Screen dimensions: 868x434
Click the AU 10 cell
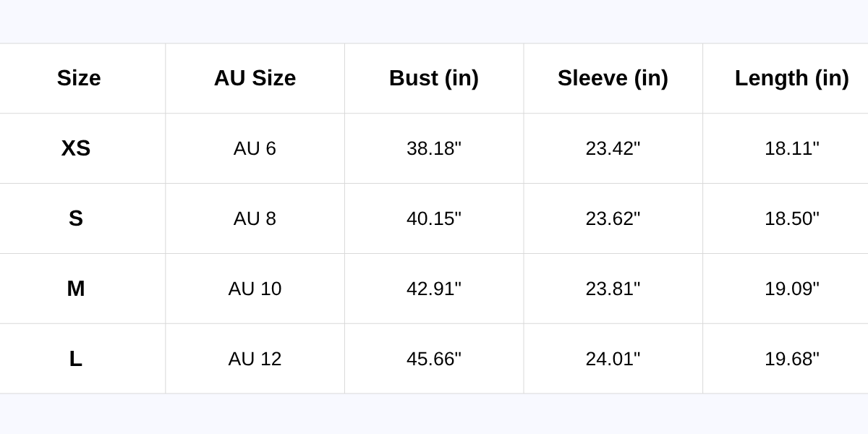[x=255, y=289]
